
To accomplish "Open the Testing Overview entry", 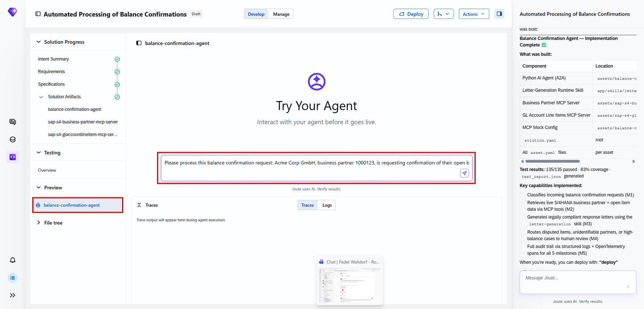I will (47, 170).
